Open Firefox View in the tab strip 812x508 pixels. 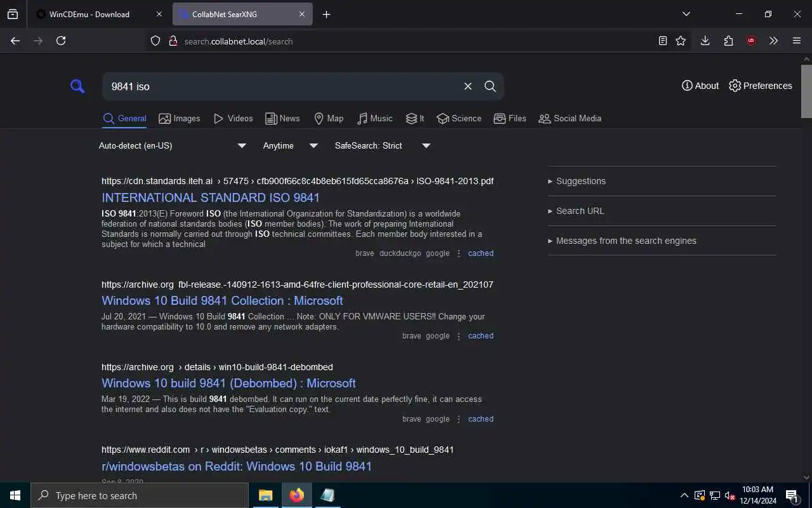click(13, 14)
